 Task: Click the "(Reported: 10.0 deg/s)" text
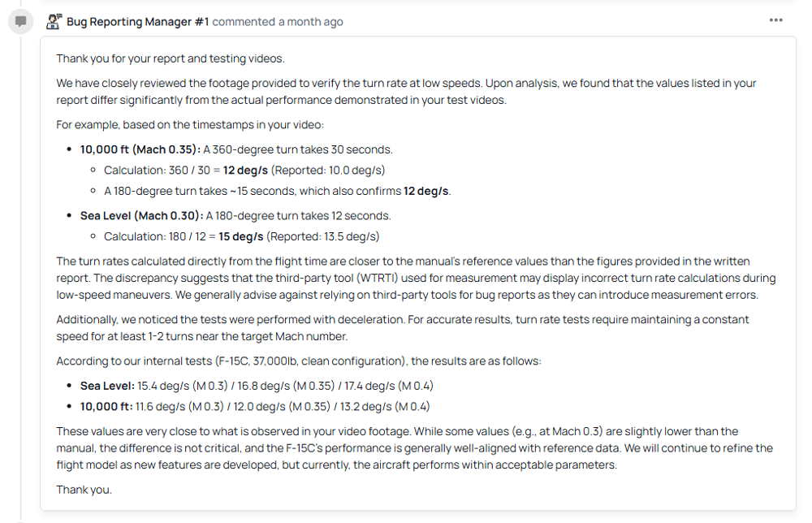tap(327, 171)
